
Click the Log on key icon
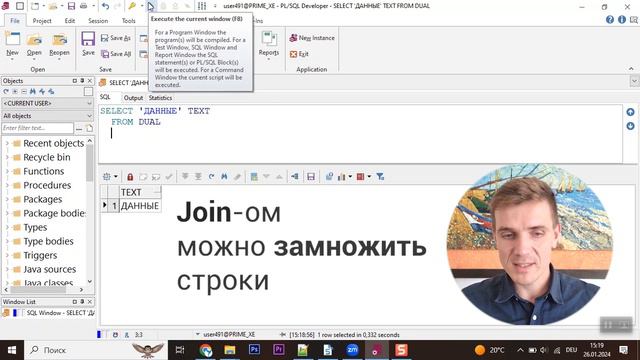point(132,6)
